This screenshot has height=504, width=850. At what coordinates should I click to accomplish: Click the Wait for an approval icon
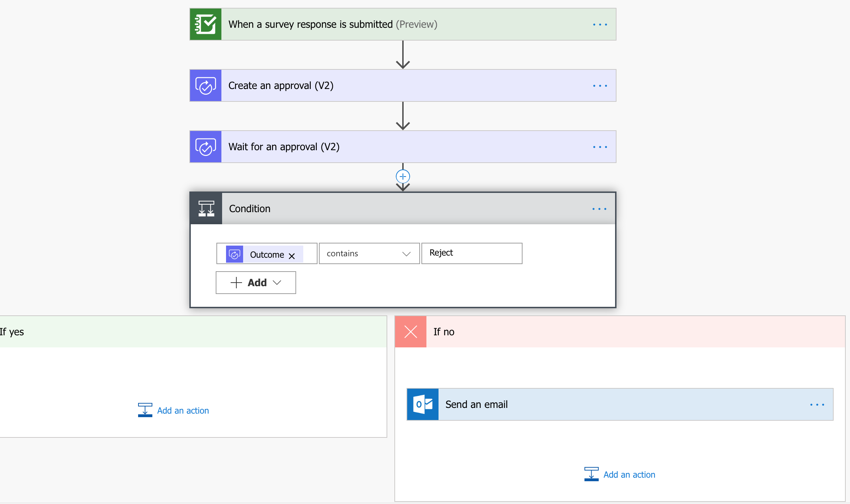(x=205, y=147)
